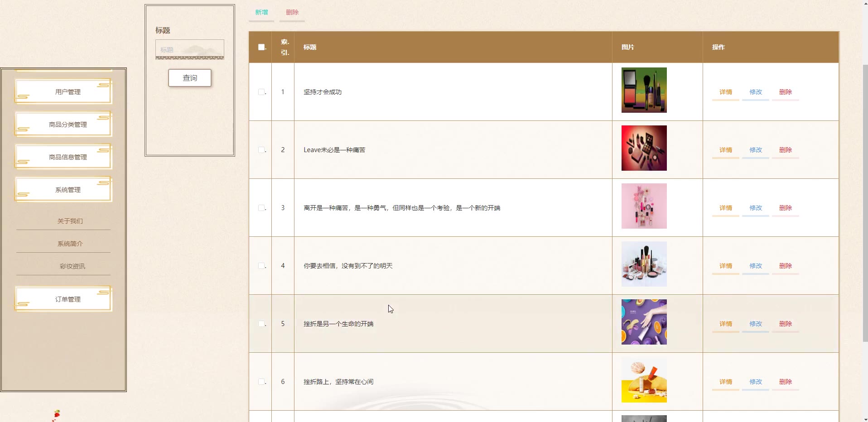View 详情 for row 6 挫折路上
The height and width of the screenshot is (422, 868).
(726, 382)
